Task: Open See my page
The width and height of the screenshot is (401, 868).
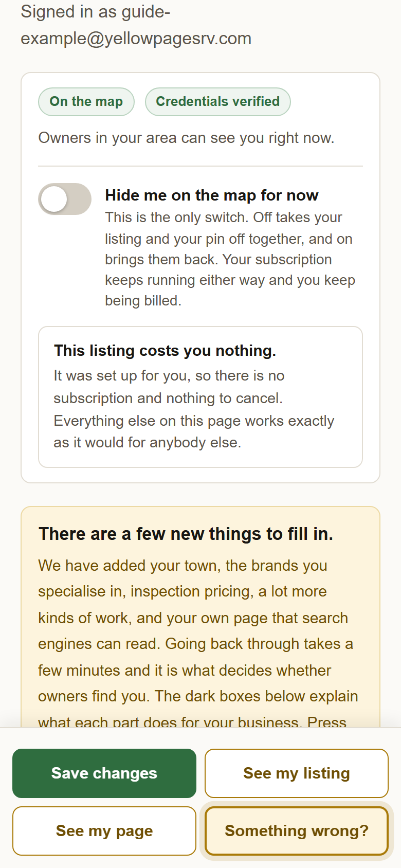Action: [104, 831]
